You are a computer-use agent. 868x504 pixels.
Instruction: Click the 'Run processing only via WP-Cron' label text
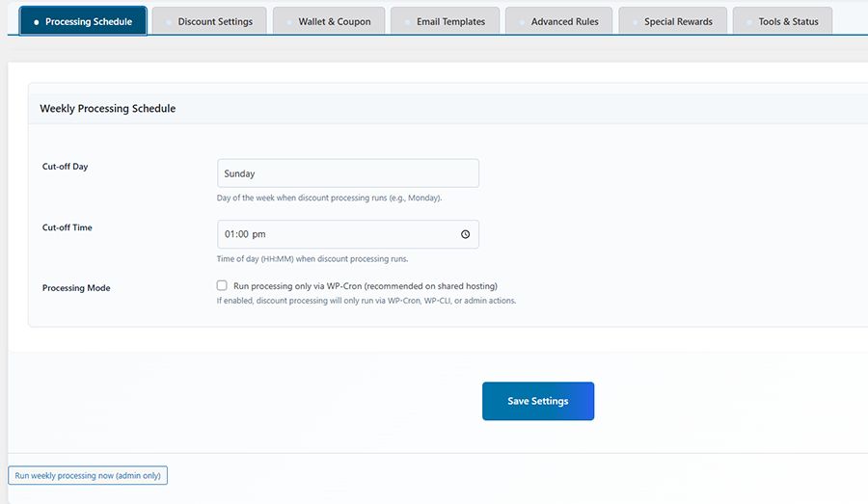[365, 286]
